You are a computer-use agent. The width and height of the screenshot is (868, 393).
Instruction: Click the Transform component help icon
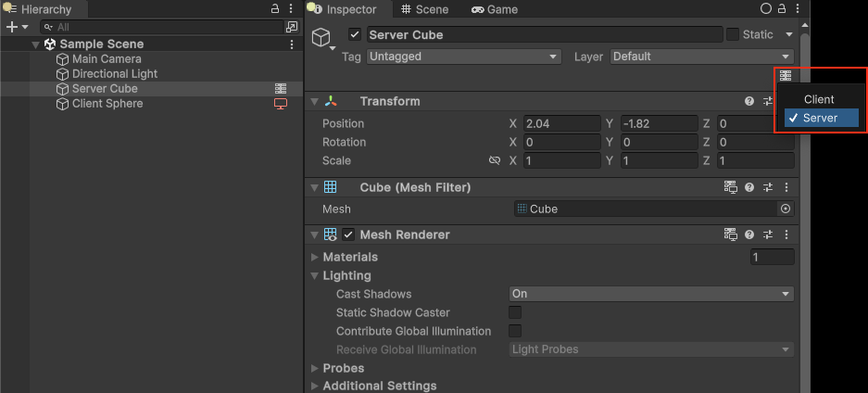click(749, 102)
